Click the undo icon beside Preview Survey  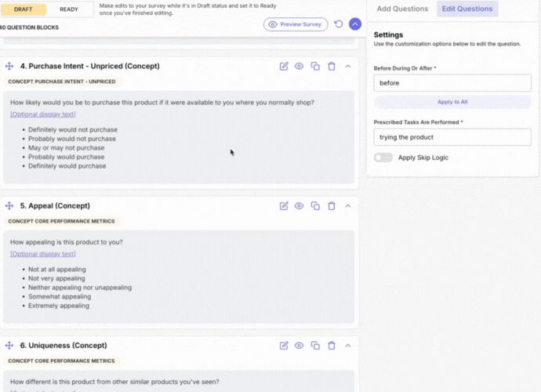click(x=339, y=24)
